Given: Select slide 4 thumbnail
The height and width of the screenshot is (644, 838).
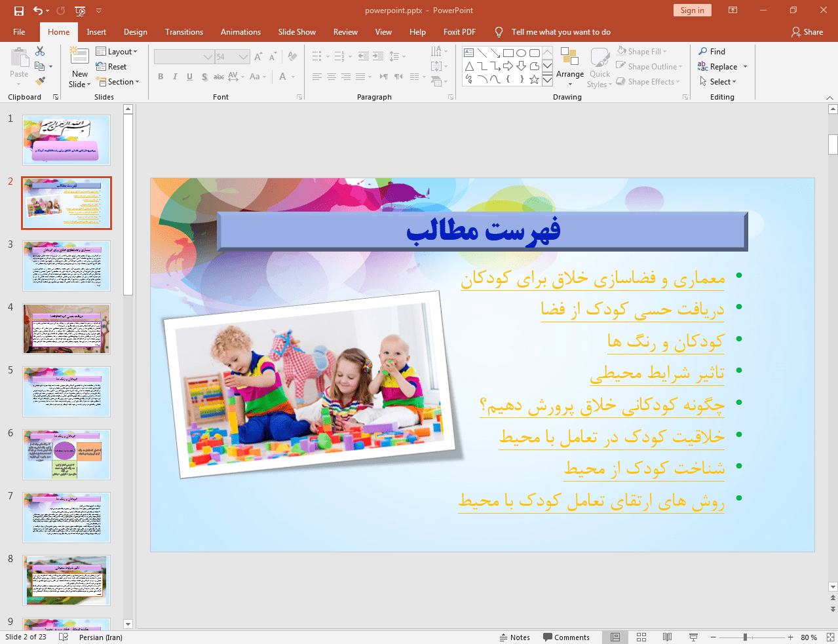Looking at the screenshot, I should click(x=66, y=329).
